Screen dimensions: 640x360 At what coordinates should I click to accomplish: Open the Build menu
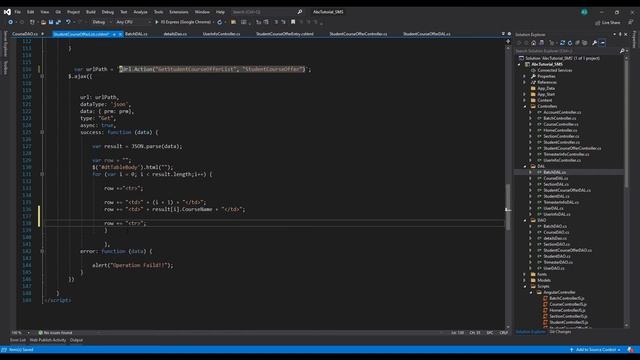click(91, 12)
